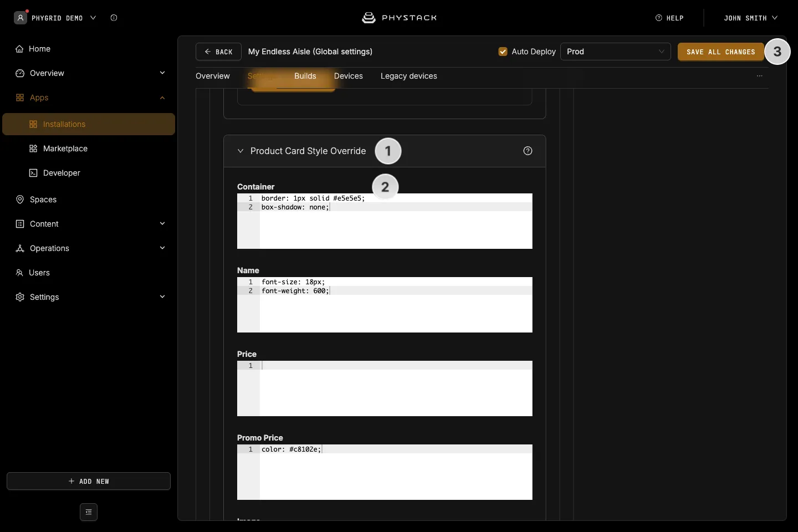Switch to the Devices tab
Viewport: 798px width, 532px height.
tap(349, 76)
